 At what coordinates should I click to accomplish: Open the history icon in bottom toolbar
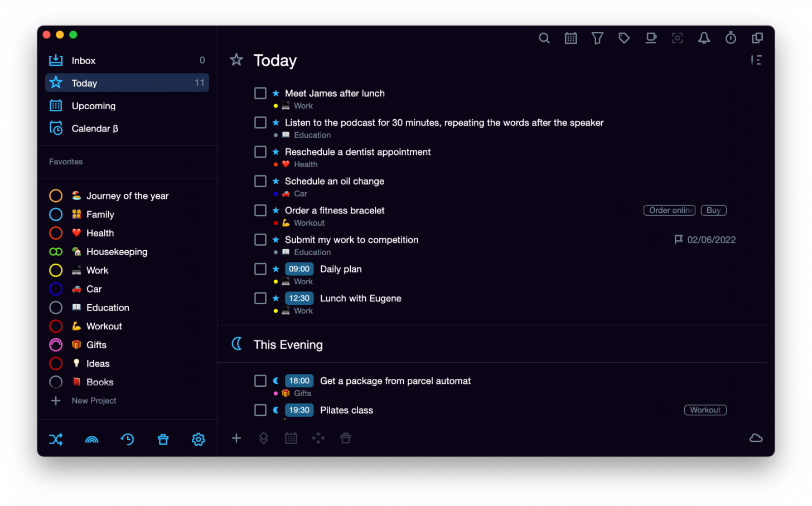(x=127, y=439)
